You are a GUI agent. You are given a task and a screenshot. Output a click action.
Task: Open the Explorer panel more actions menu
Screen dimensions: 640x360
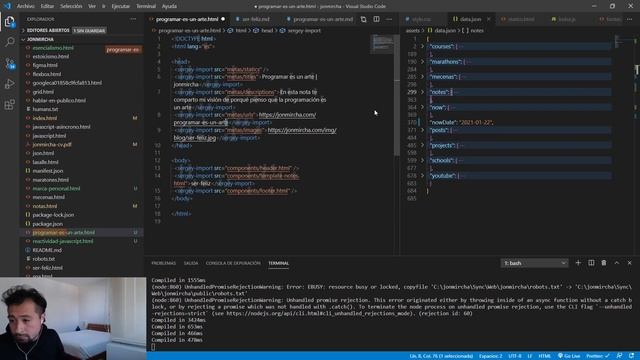[x=133, y=19]
